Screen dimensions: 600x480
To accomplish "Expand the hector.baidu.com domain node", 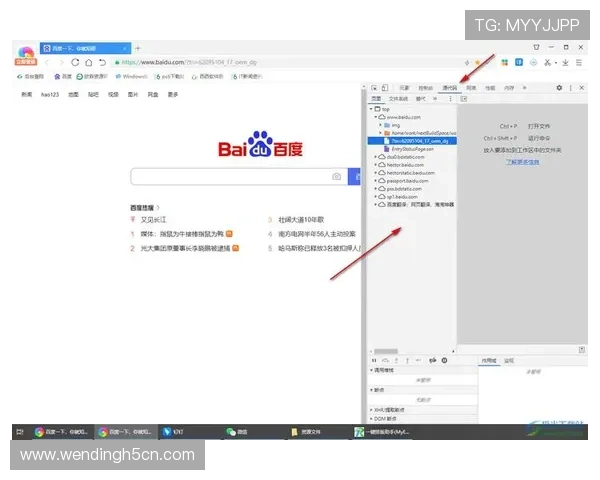I will [376, 165].
